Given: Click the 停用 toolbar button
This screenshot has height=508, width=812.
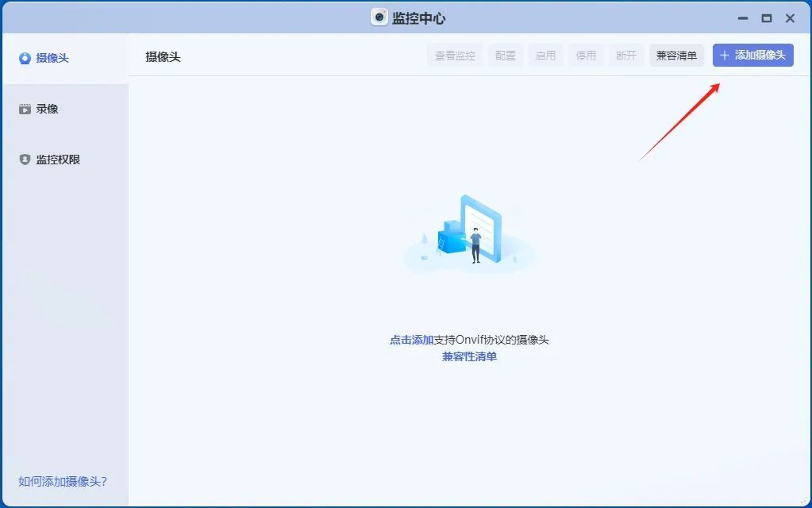Looking at the screenshot, I should (586, 56).
